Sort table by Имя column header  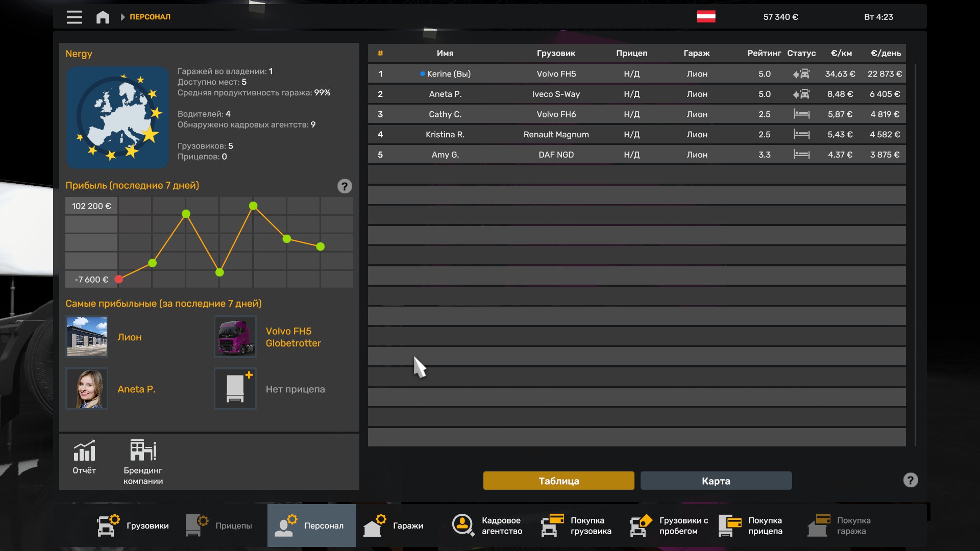[445, 53]
